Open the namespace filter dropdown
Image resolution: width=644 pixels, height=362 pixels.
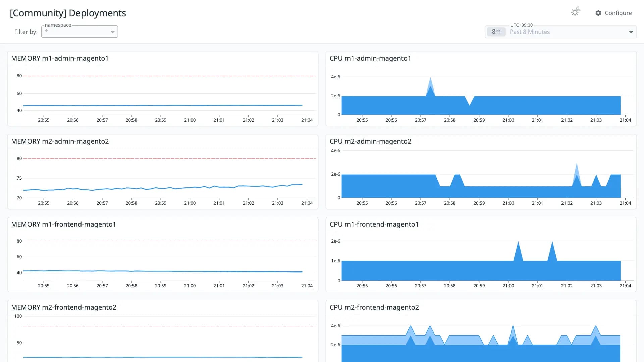coord(79,32)
